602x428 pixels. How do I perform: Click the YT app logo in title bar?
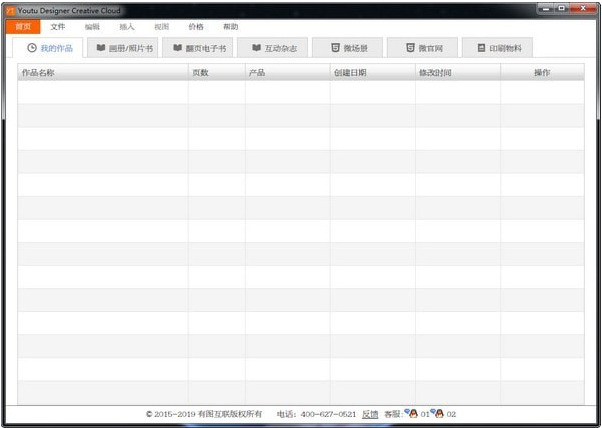[x=10, y=10]
